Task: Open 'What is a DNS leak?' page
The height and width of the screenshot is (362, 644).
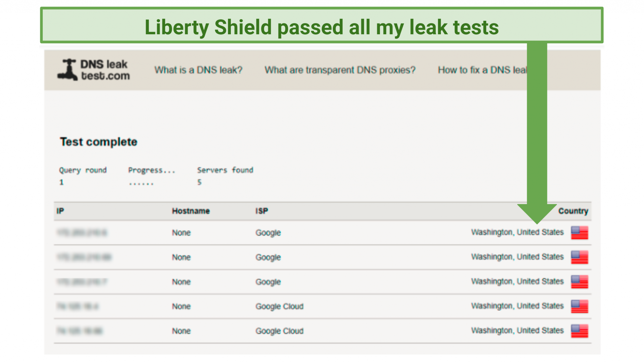Action: click(x=198, y=70)
